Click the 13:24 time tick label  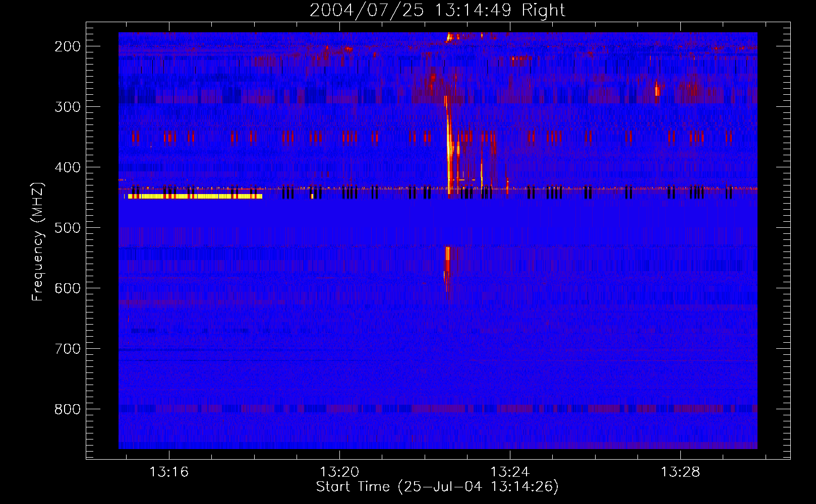(510, 472)
